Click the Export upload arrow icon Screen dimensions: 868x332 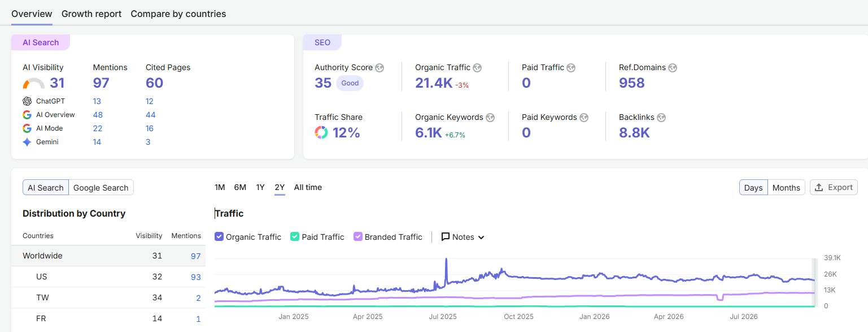tap(819, 188)
